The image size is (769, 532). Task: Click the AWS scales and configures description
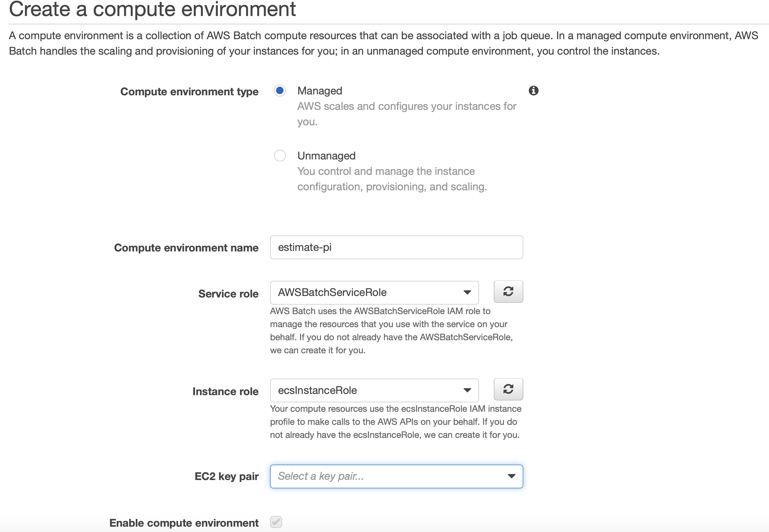(407, 114)
